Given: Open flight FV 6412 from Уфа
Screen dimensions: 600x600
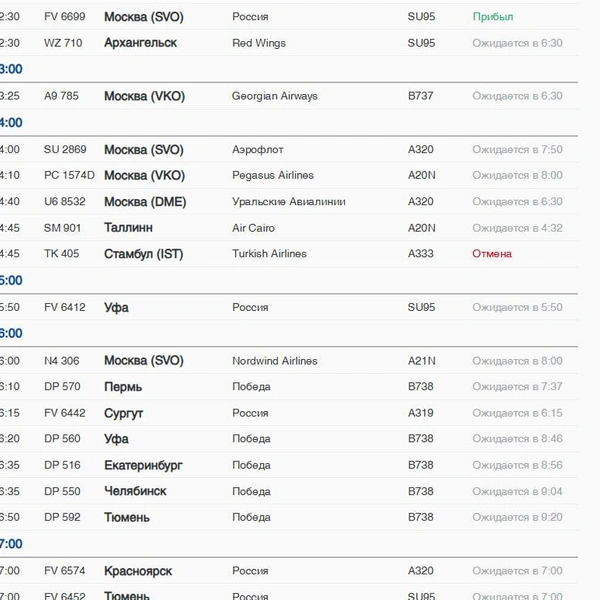Looking at the screenshot, I should point(289,307).
